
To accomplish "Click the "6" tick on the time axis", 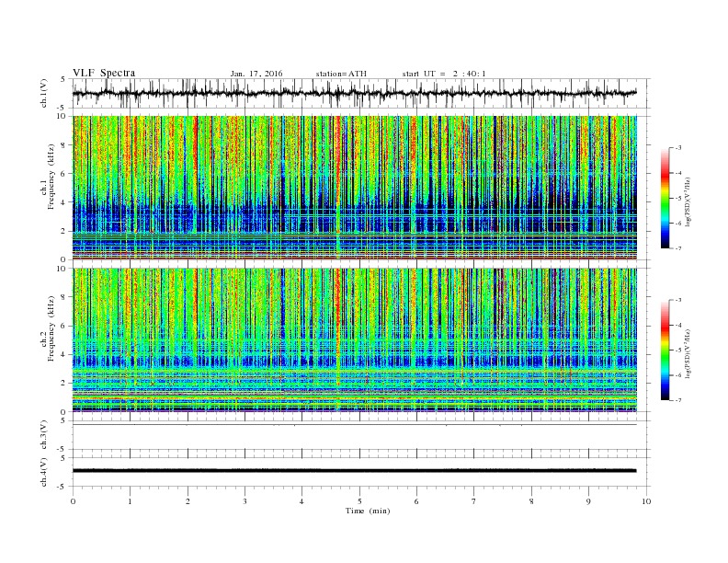I will 416,501.
